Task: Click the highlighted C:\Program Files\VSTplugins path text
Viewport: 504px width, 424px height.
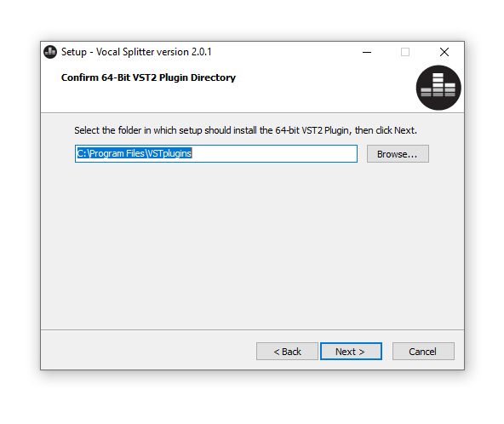Action: click(x=135, y=153)
